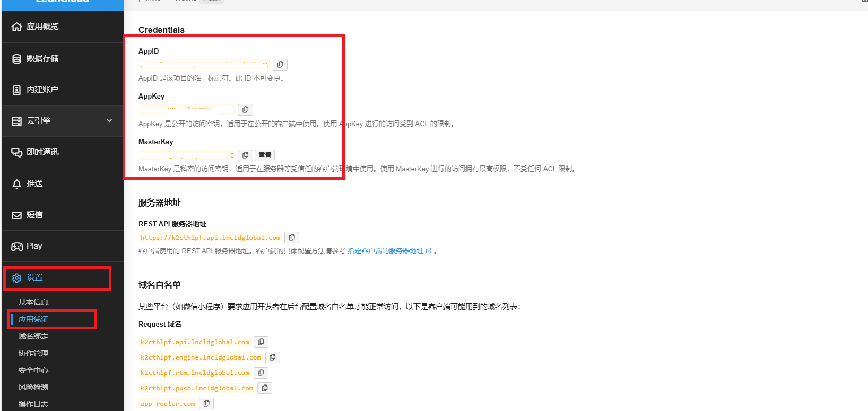This screenshot has width=868, height=411.
Task: Select 基本信息 under settings
Action: click(33, 302)
